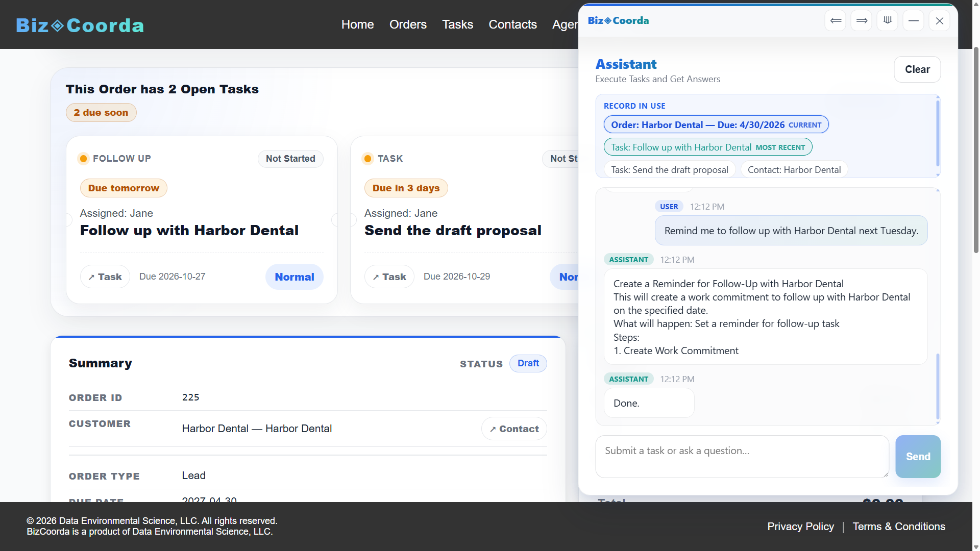Open the Contact link in the Customer row

514,429
